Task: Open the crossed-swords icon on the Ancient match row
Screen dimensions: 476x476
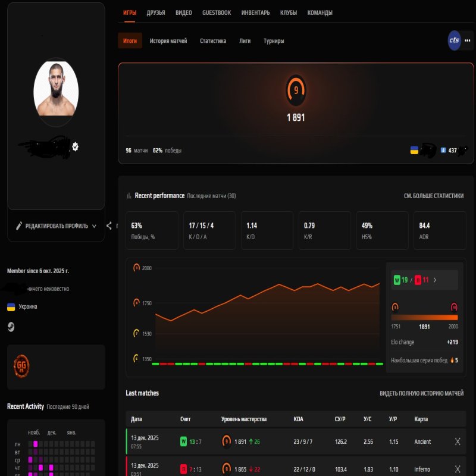Action: pos(457,441)
